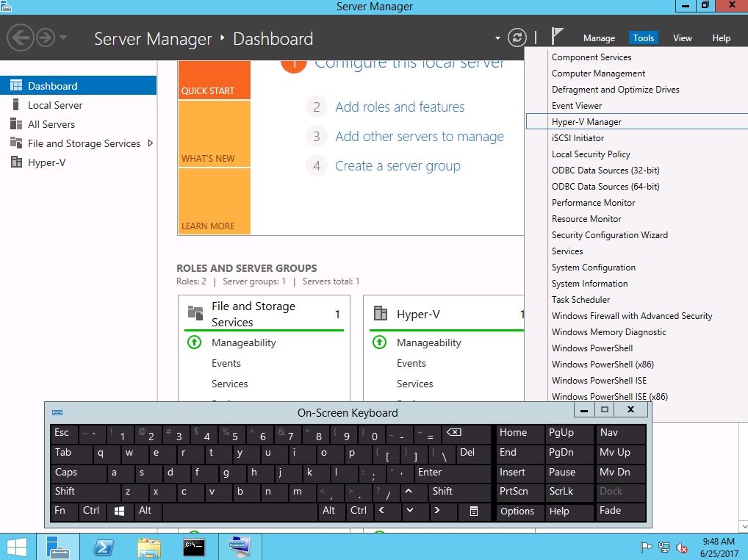Select the QUICK START tile
The width and height of the screenshot is (748, 560).
215,79
